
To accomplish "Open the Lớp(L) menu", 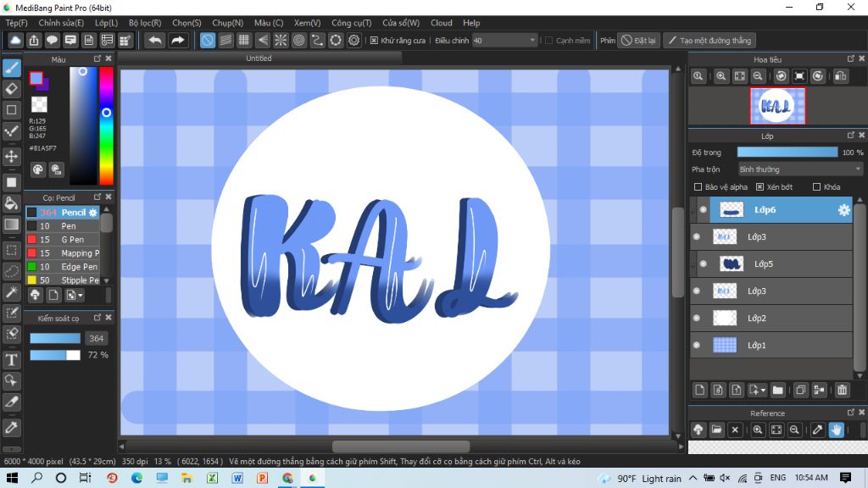I will click(106, 23).
